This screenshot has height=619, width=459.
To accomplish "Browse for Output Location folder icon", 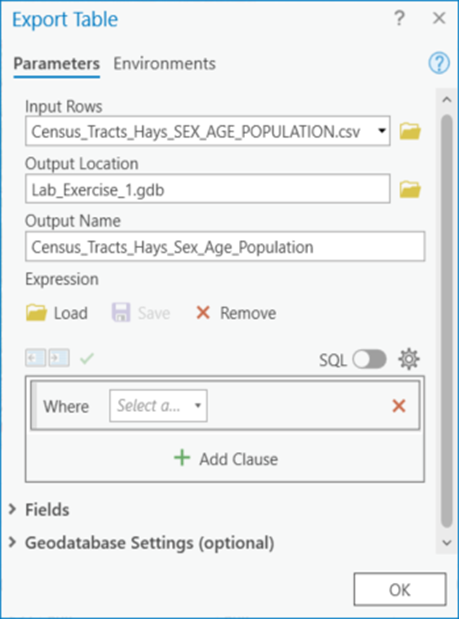I will tap(410, 189).
